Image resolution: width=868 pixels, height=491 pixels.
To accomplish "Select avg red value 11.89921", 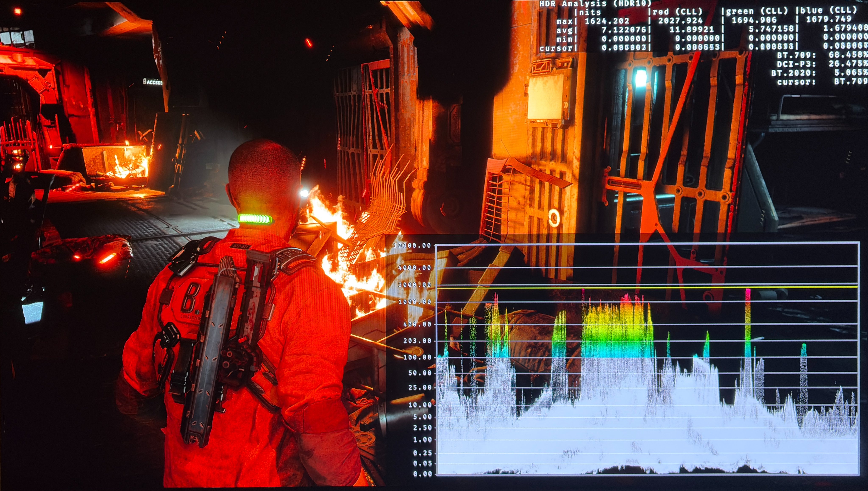I will 692,29.
